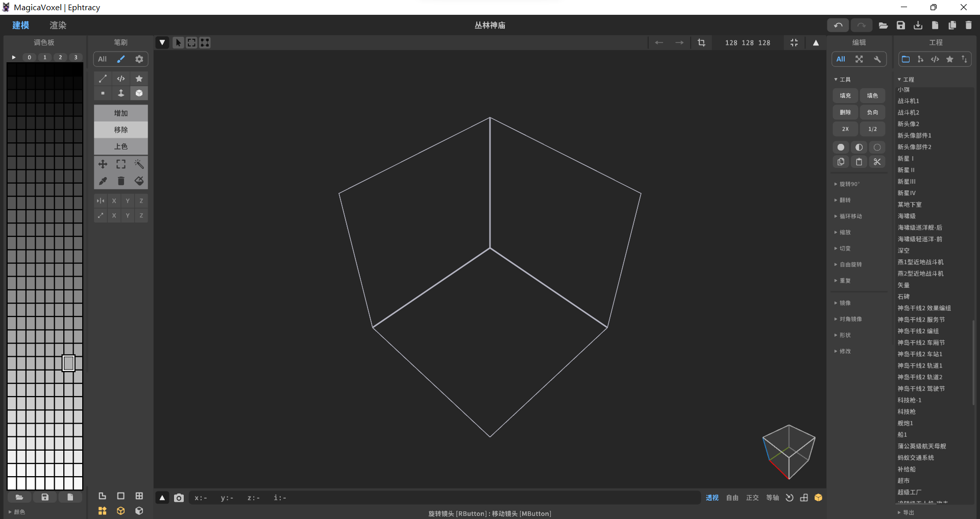Image resolution: width=980 pixels, height=519 pixels.
Task: Switch camera to 自由 free mode
Action: click(732, 498)
